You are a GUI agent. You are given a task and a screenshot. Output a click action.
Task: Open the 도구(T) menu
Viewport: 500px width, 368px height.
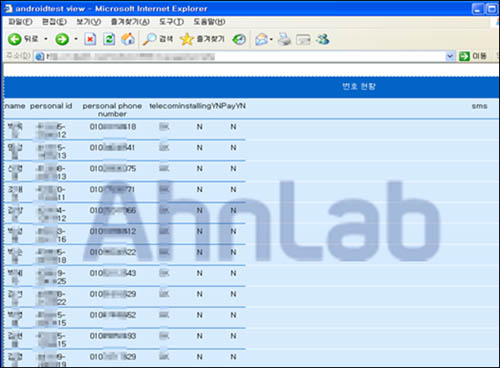(x=171, y=22)
